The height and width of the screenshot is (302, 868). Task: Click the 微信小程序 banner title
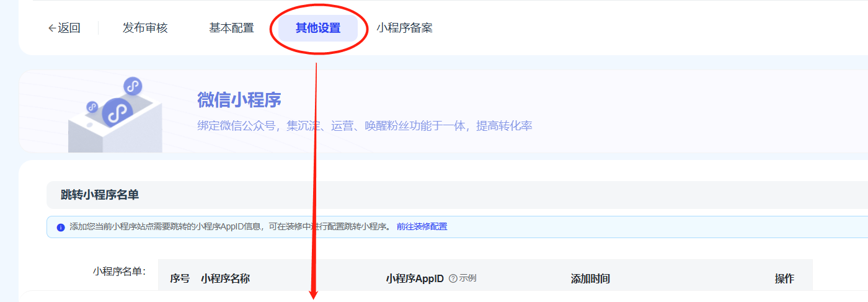pos(239,99)
